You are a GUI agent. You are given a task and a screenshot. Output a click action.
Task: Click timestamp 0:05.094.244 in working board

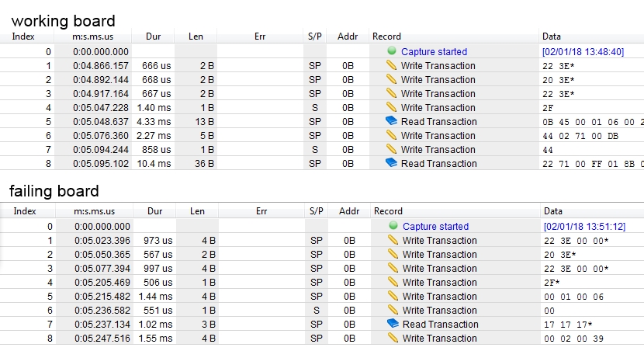click(x=101, y=150)
